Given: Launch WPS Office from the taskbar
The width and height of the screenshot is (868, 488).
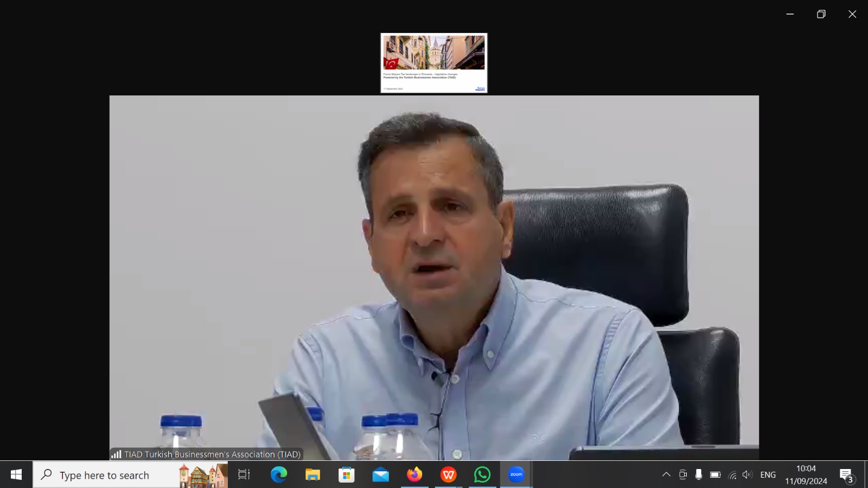Looking at the screenshot, I should 448,474.
